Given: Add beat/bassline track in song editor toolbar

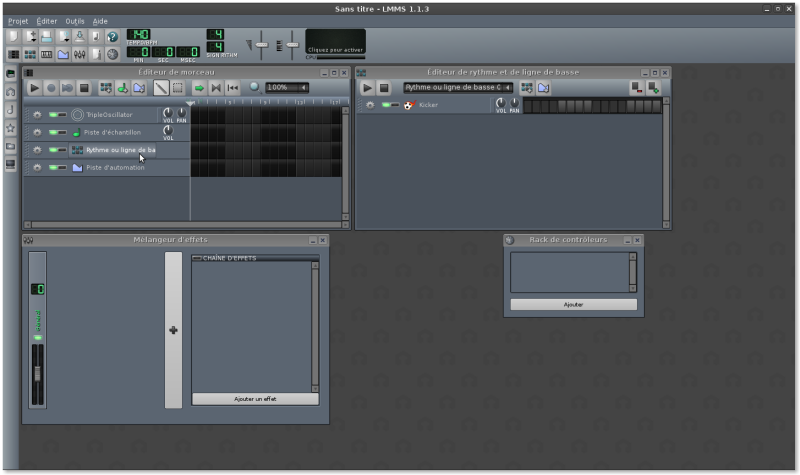Looking at the screenshot, I should [x=106, y=88].
